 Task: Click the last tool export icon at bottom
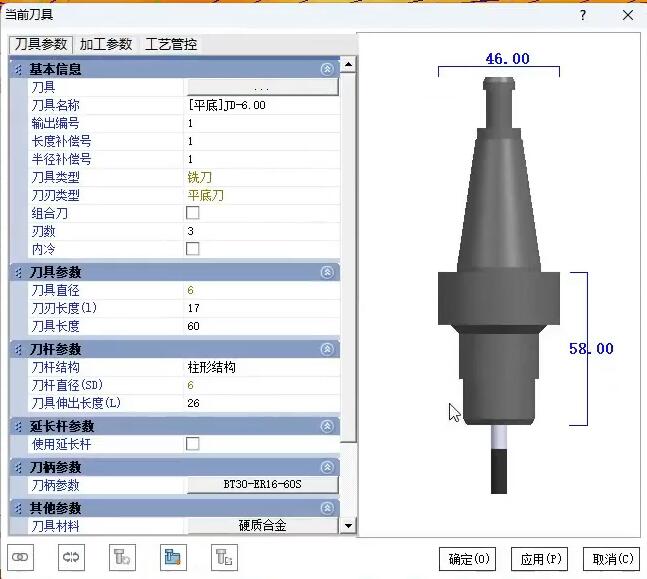coord(225,557)
